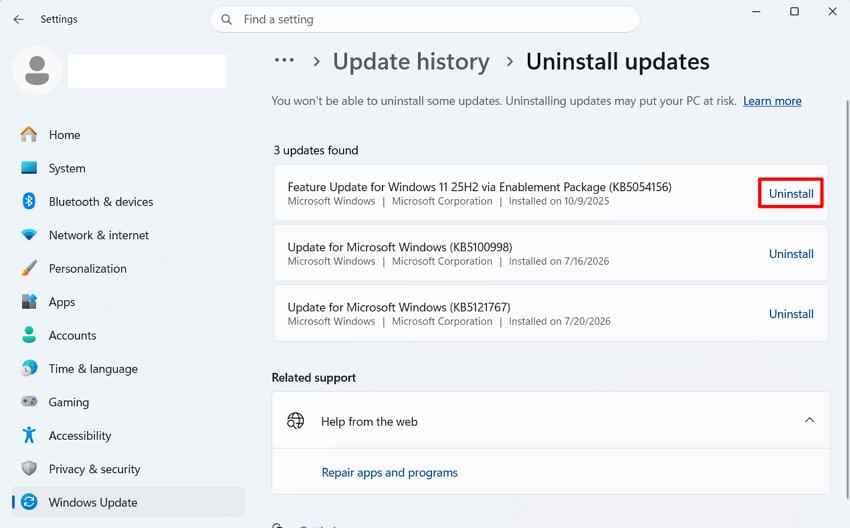Click the Apps icon in sidebar
Viewport: 850px width, 528px height.
[29, 301]
